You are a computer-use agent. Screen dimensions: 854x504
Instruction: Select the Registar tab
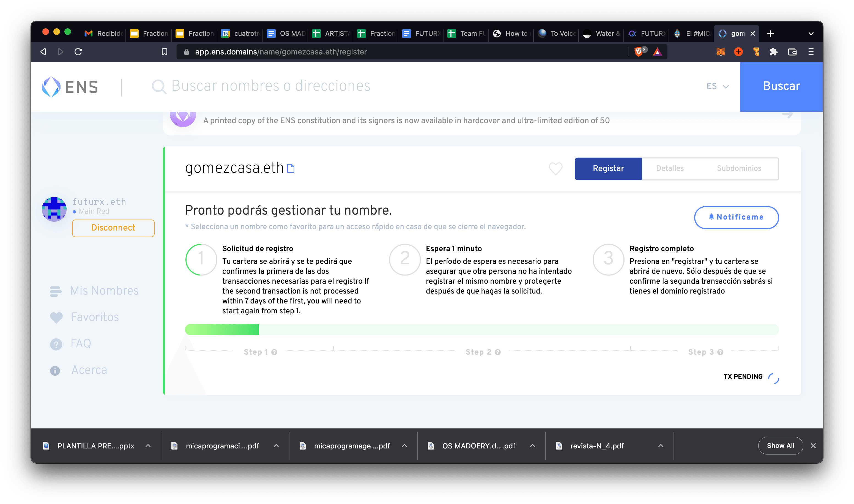(608, 168)
